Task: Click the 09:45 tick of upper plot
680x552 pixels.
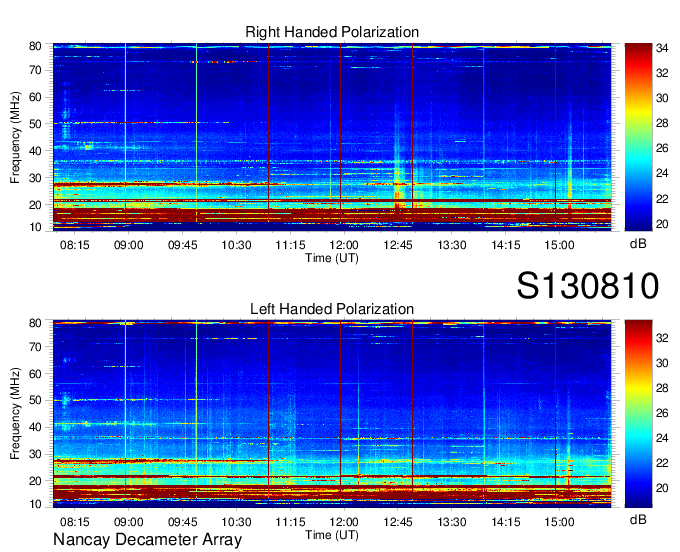Action: (183, 245)
